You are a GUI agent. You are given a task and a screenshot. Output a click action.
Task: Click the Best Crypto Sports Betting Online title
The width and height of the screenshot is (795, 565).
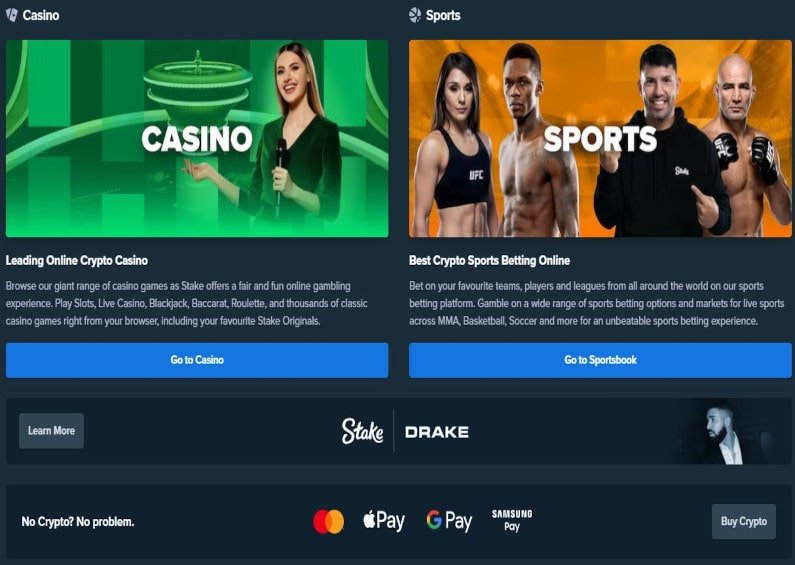(x=489, y=261)
